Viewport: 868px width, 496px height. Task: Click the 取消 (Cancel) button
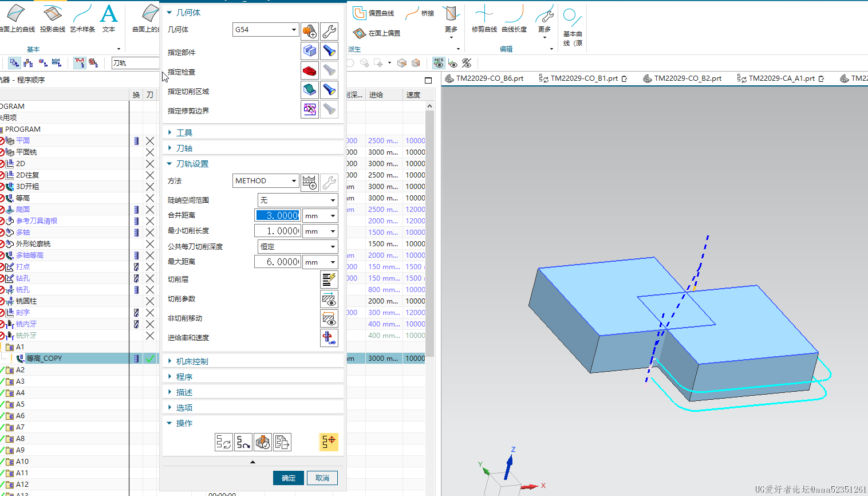[x=322, y=478]
